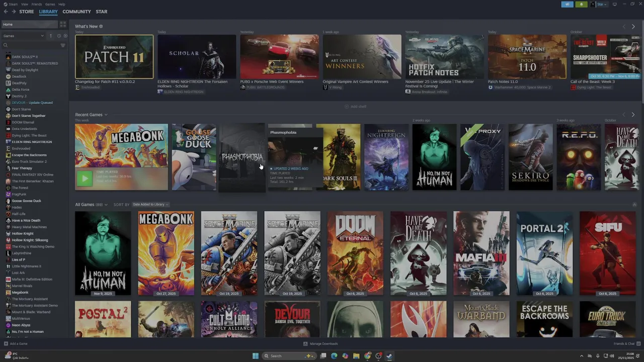Image resolution: width=644 pixels, height=362 pixels.
Task: Click the Windows taskbar Search box
Action: [x=289, y=356]
